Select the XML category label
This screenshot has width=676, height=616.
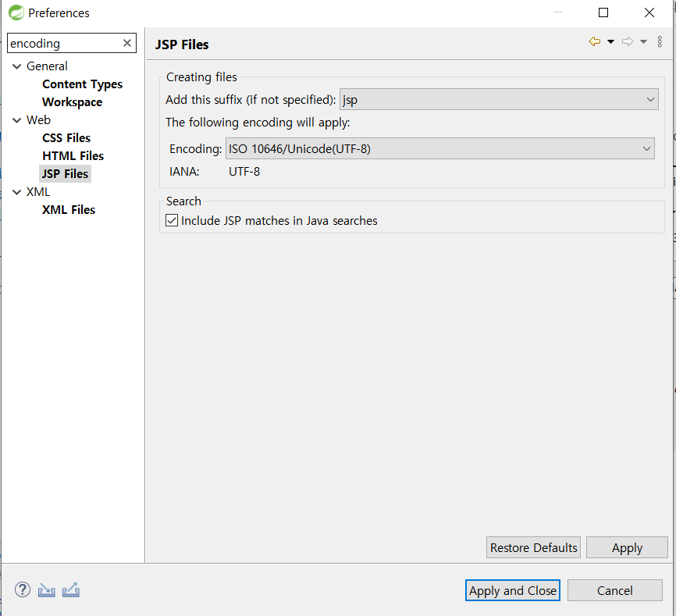pos(38,192)
